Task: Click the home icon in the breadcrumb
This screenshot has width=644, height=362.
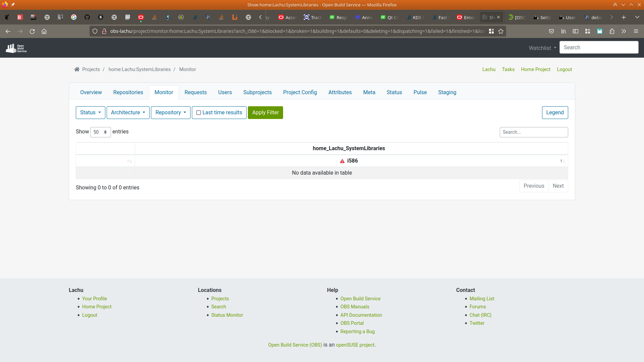Action: coord(77,69)
